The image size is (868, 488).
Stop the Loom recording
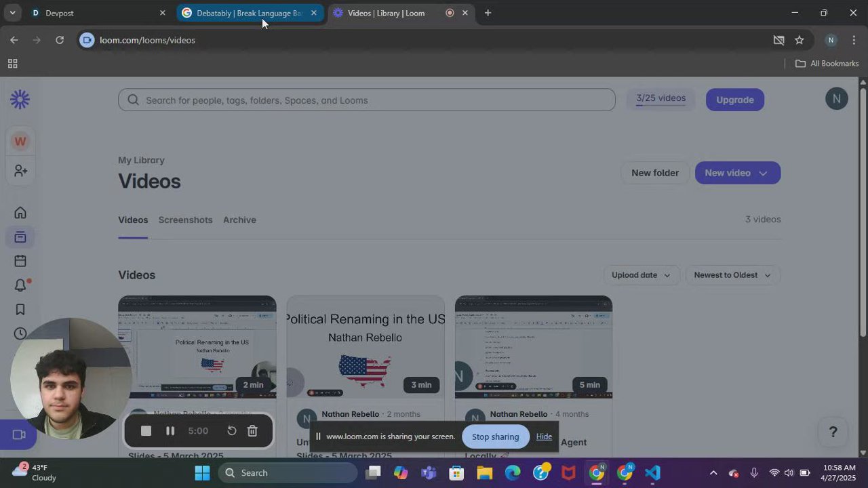point(146,431)
